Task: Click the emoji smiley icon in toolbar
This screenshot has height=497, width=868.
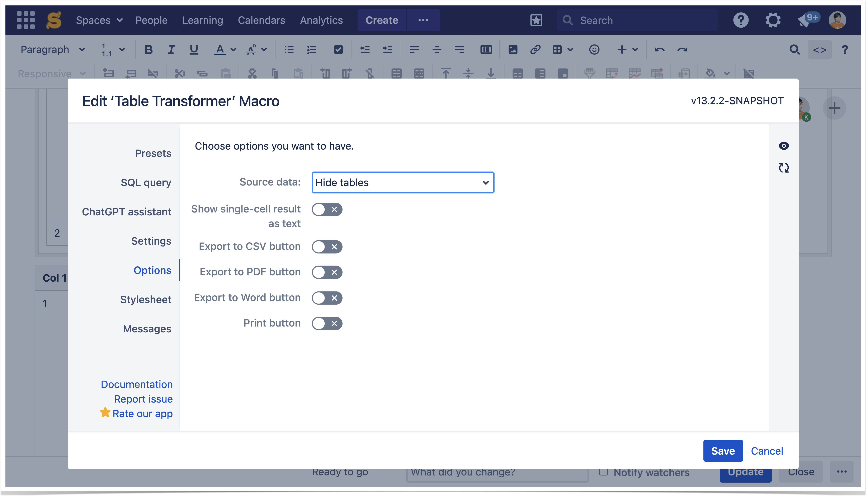Action: [594, 50]
